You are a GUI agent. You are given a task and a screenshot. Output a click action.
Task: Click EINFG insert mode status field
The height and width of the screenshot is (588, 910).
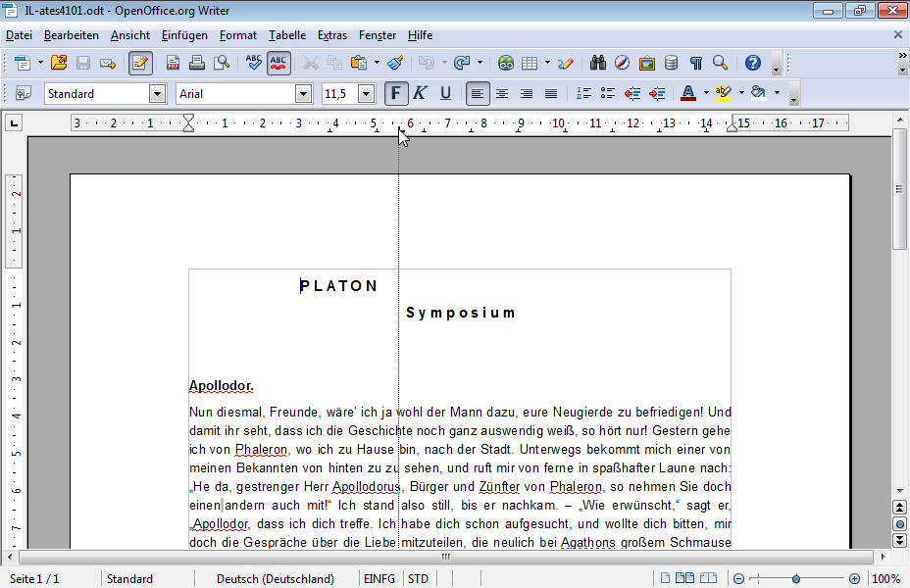click(x=379, y=579)
